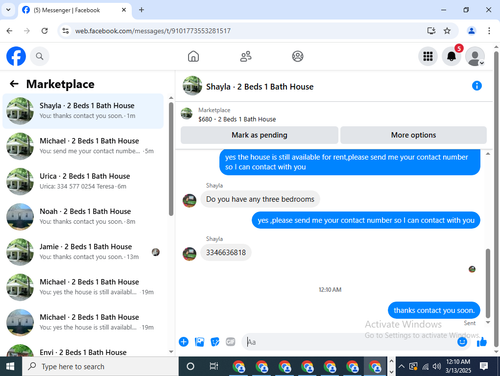Screen dimensions: 500x376
Task: Click the message input field
Action: 350,342
